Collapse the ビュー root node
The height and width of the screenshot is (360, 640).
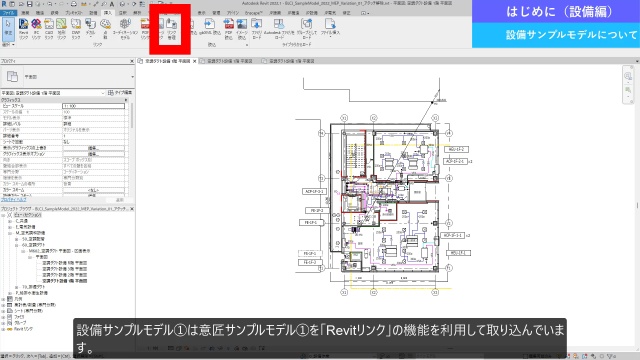click(4, 215)
